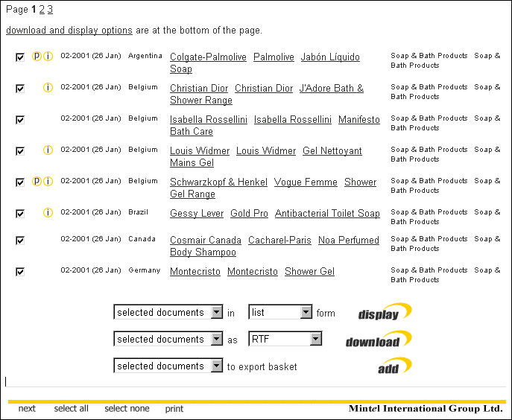Click info icon in Schwarzkopf & Henkel row

pyautogui.click(x=48, y=182)
